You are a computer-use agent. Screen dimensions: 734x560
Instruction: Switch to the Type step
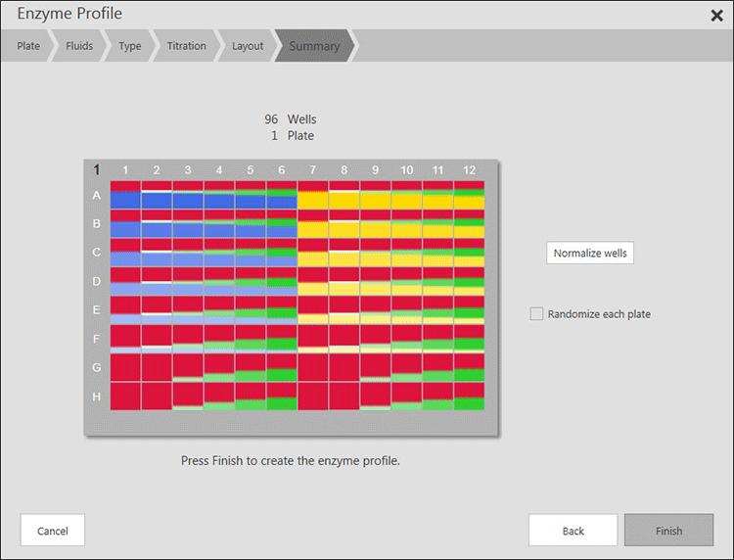click(129, 46)
